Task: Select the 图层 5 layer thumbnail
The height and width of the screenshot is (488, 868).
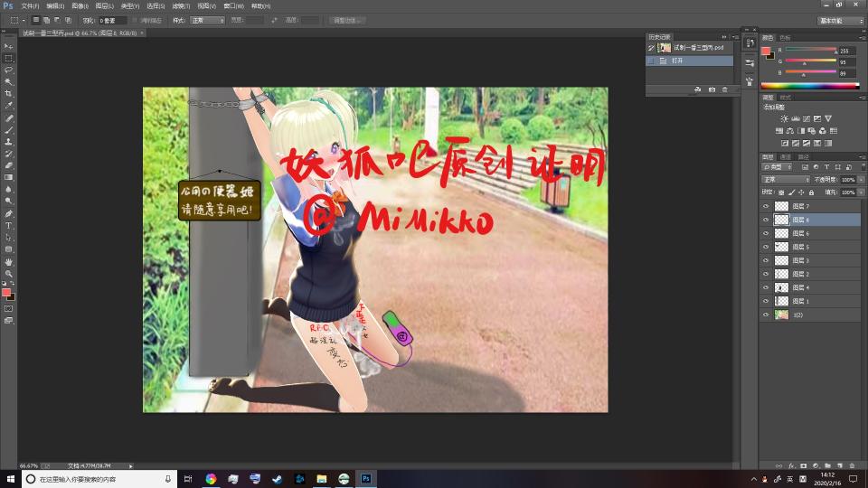Action: (781, 247)
